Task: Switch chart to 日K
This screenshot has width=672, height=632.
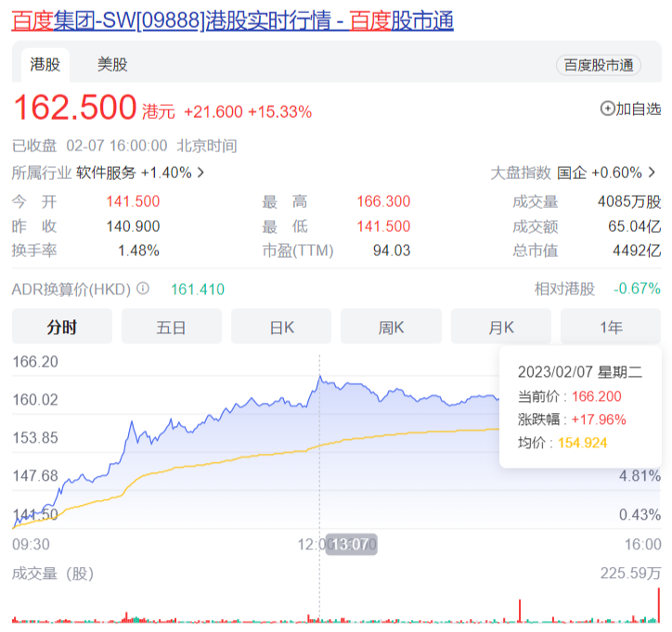Action: click(281, 327)
